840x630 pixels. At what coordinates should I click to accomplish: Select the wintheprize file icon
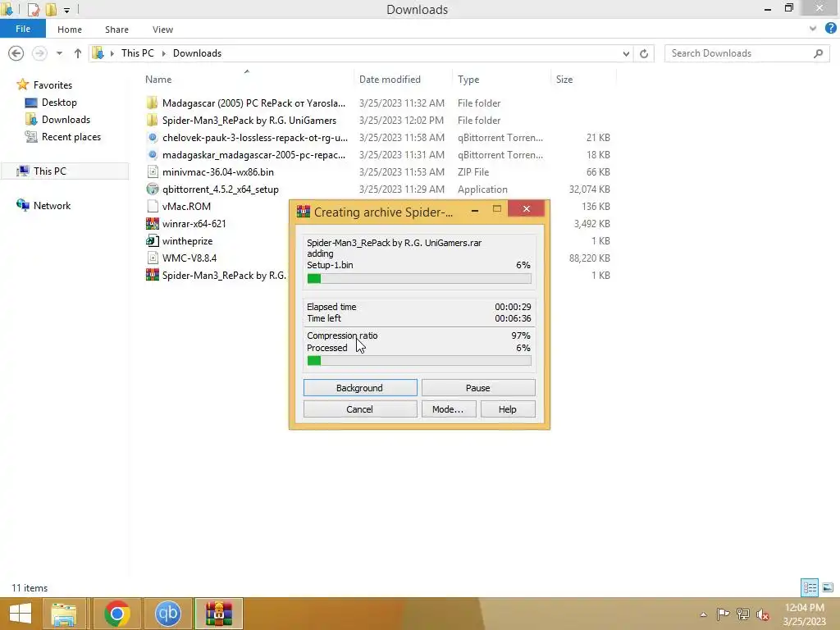coord(153,240)
